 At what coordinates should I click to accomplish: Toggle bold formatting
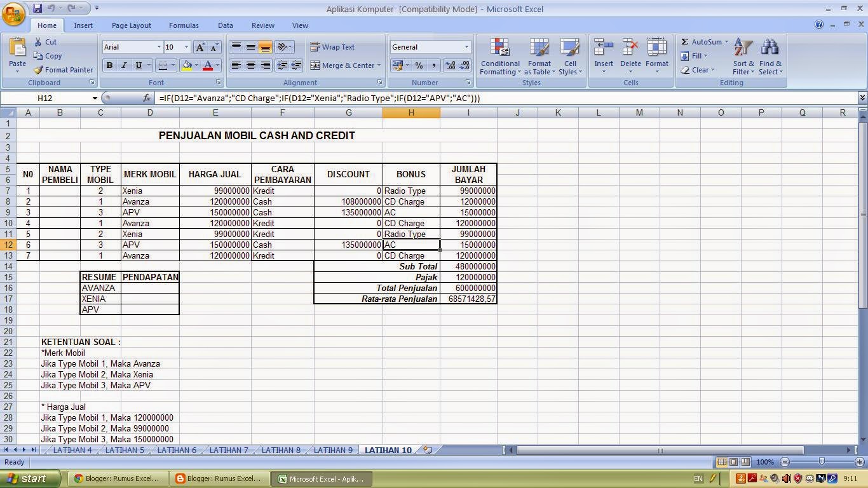coord(109,65)
